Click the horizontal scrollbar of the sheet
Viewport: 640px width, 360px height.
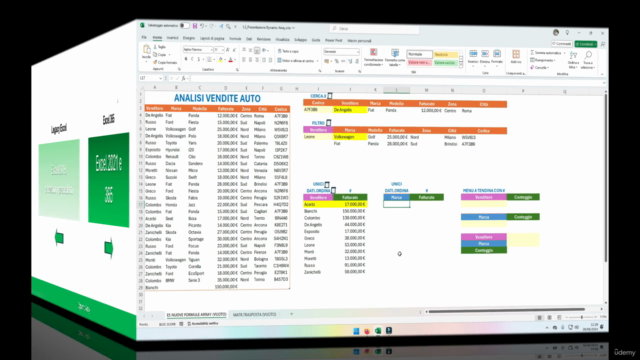pyautogui.click(x=506, y=311)
